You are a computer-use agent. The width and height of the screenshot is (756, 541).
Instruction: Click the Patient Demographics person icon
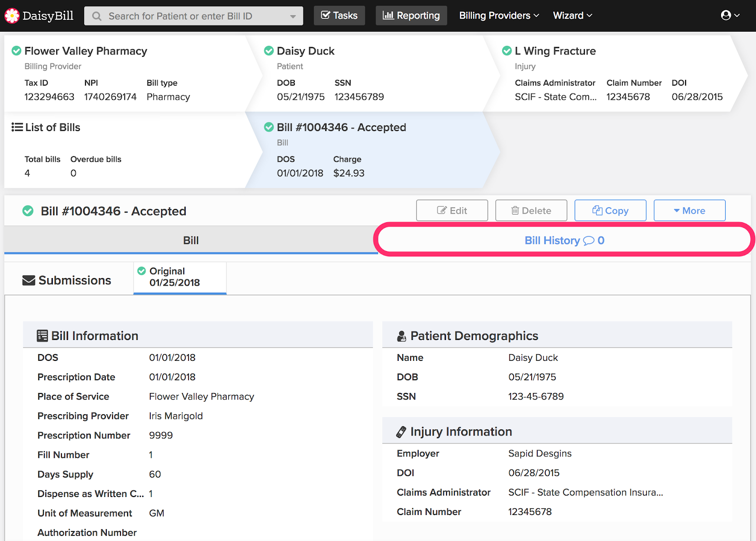[402, 336]
